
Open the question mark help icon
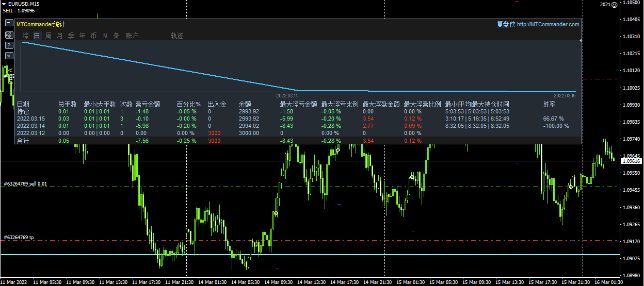pos(9,45)
